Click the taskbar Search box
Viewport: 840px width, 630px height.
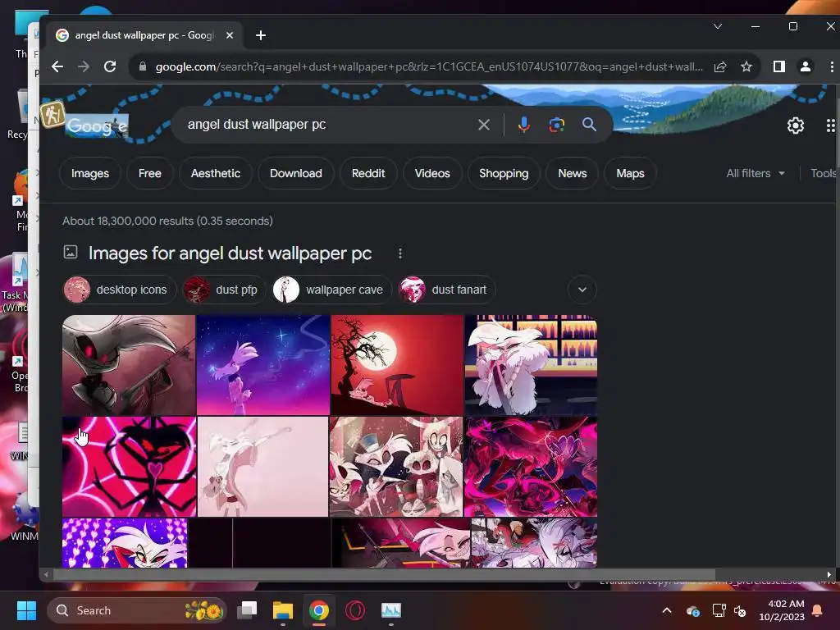click(137, 610)
